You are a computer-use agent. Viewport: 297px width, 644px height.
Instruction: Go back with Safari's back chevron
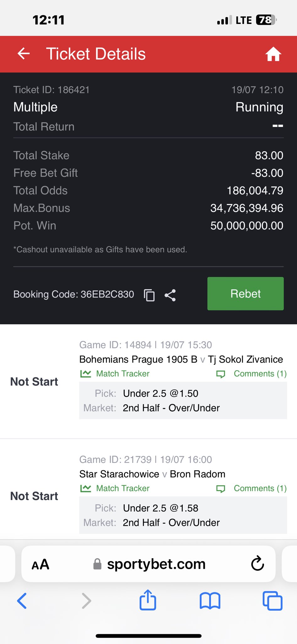pyautogui.click(x=22, y=601)
